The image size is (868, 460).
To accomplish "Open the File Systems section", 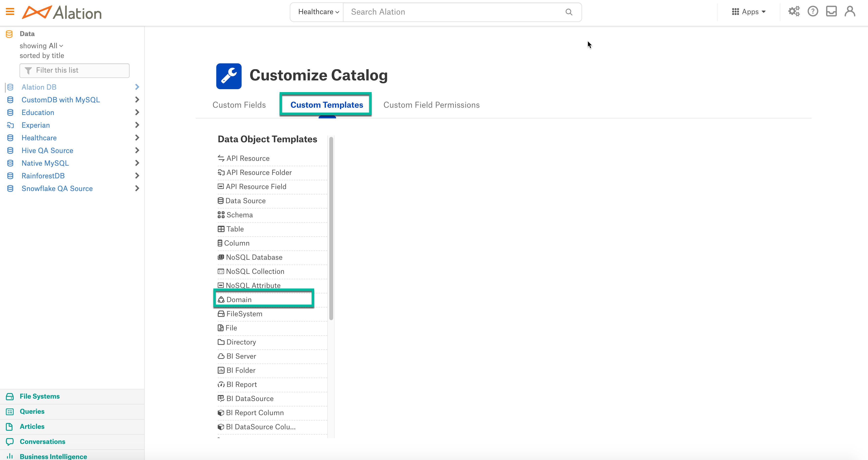I will point(39,397).
